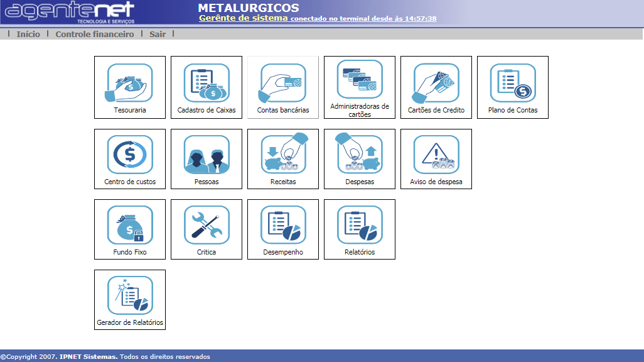Click the METALURGICOS header title
Viewport: 644px width, 362px height.
(249, 8)
